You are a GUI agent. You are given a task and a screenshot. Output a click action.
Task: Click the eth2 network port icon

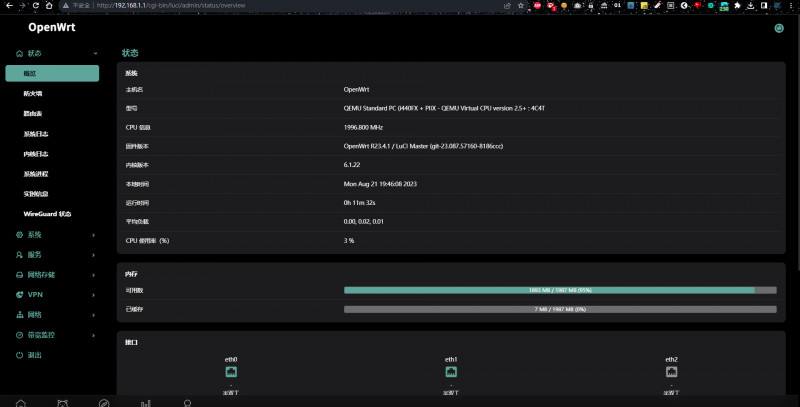click(671, 372)
